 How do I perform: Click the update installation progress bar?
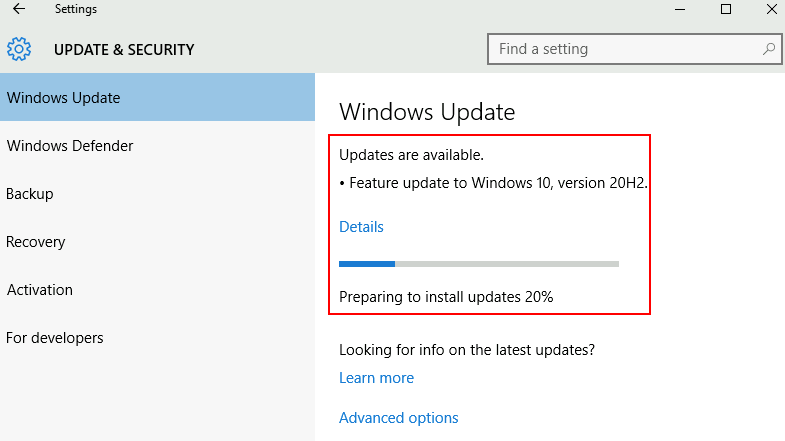pyautogui.click(x=479, y=264)
